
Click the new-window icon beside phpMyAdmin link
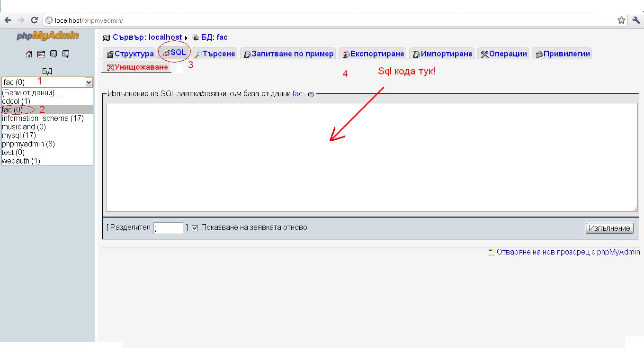click(x=491, y=252)
